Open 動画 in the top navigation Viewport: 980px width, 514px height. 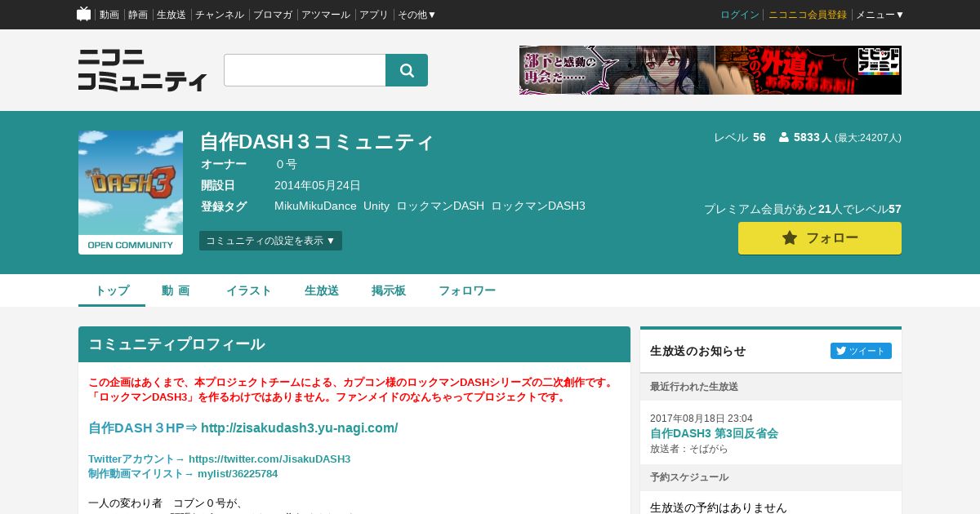coord(109,15)
